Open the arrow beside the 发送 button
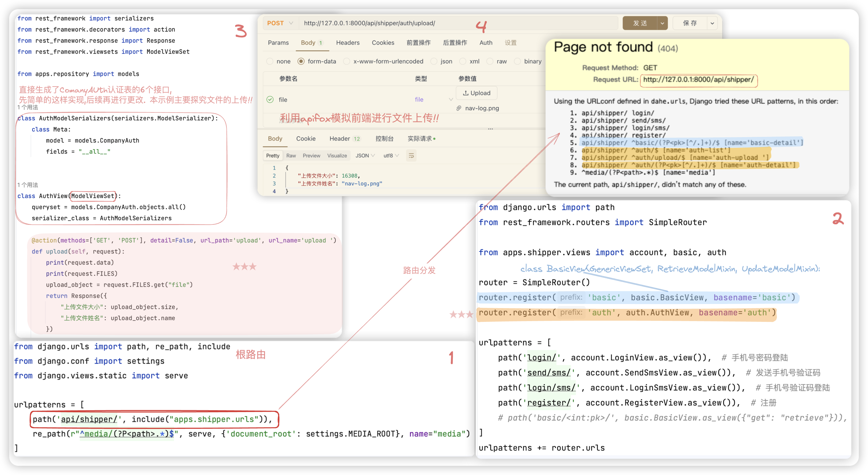This screenshot has width=868, height=475. pos(662,23)
